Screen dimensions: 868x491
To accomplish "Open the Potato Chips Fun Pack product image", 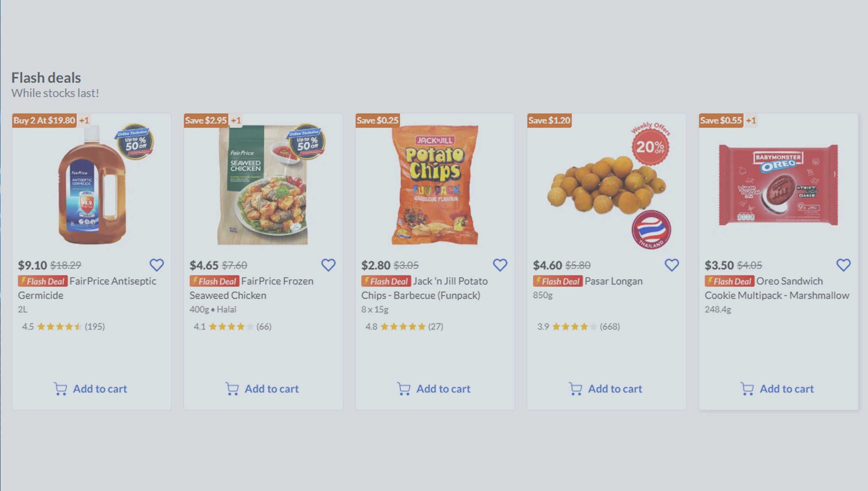I will (435, 185).
